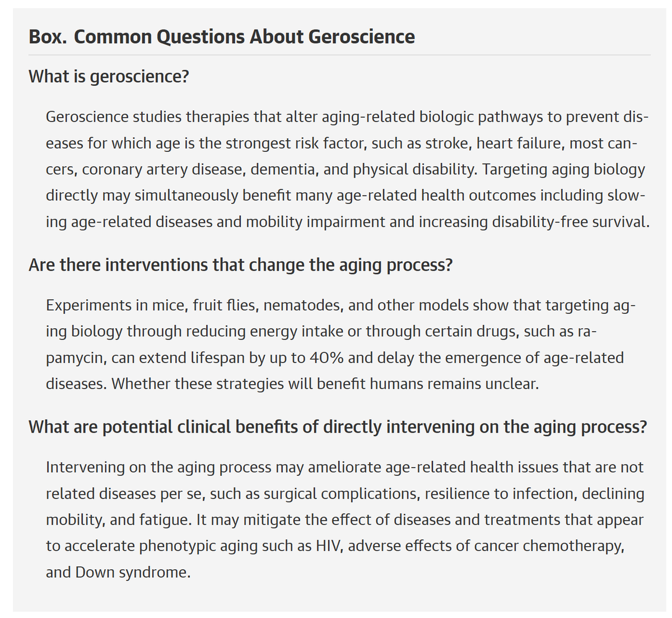The image size is (672, 618).
Task: Click the phrase "surgical complications"
Action: click(x=341, y=494)
